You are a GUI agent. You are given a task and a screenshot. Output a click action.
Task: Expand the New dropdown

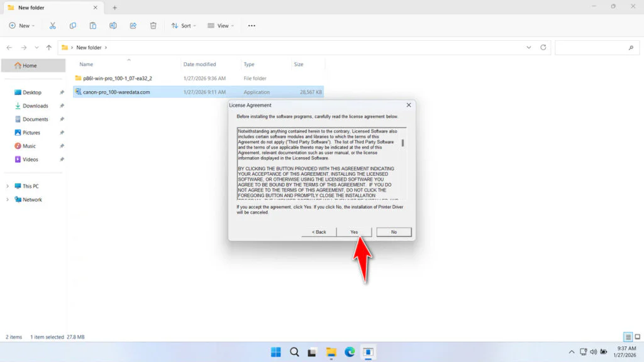click(22, 25)
